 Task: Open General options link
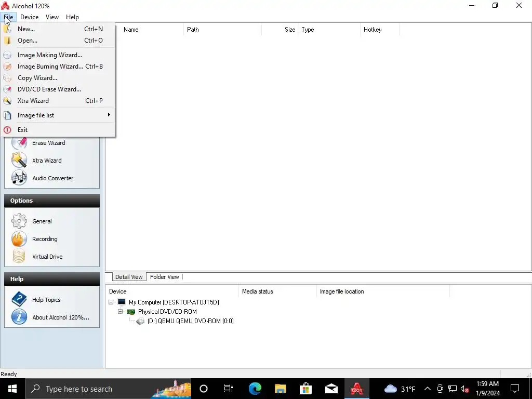42,221
